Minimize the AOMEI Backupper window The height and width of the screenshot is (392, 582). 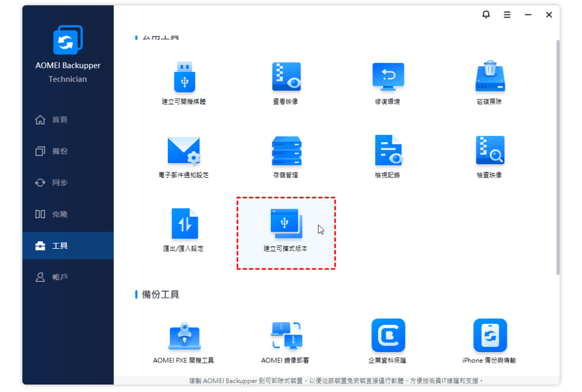[528, 15]
